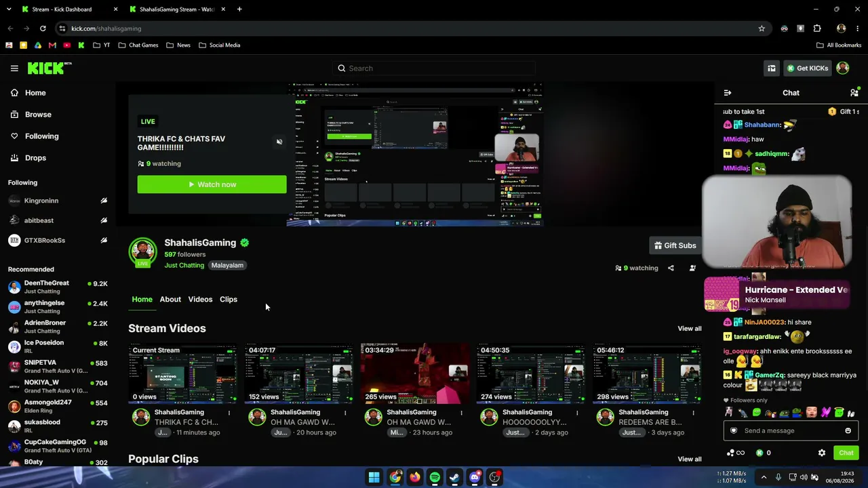Viewport: 868px width, 488px height.
Task: Send message with the green Chat button
Action: point(846,453)
